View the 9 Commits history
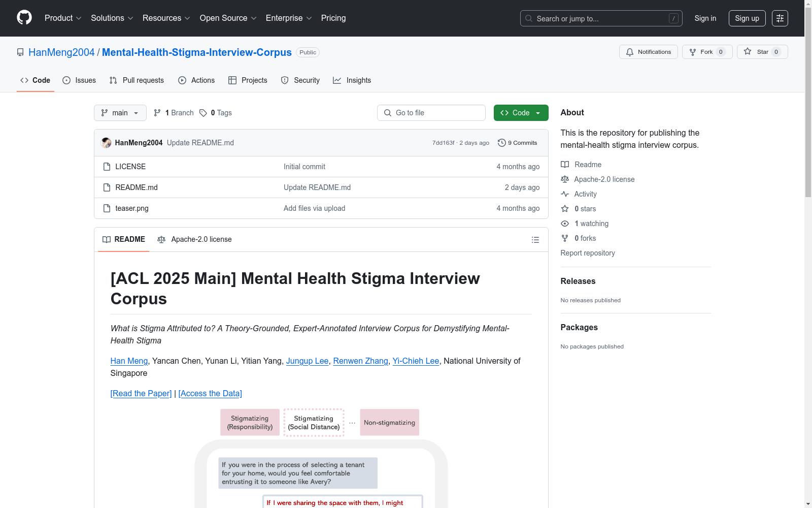 pos(518,143)
